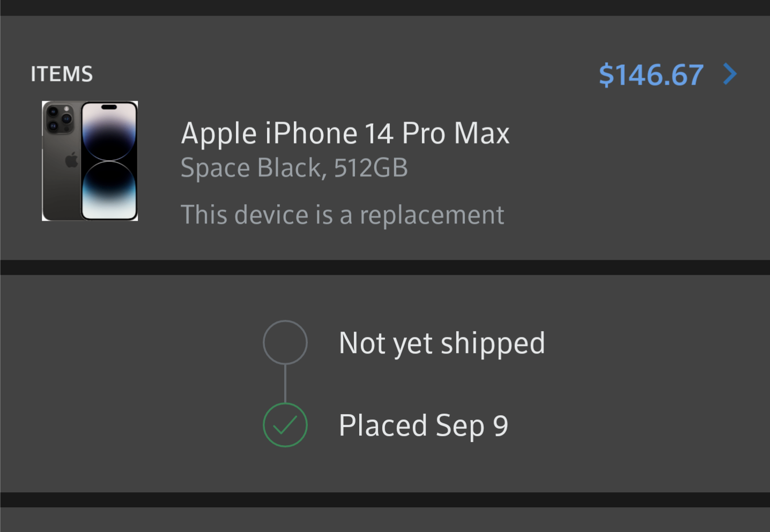Image resolution: width=770 pixels, height=532 pixels.
Task: Tap the iPhone 14 Pro Max thumbnail
Action: pyautogui.click(x=90, y=161)
